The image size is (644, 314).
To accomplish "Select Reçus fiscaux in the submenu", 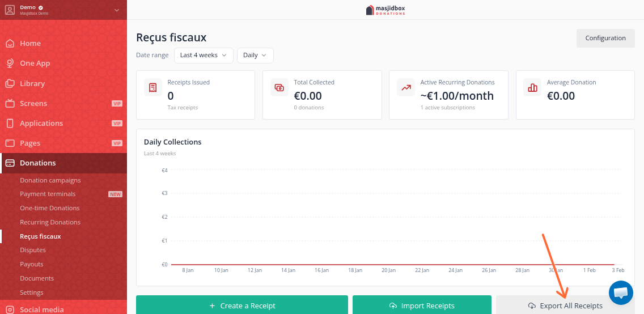I will pos(40,236).
